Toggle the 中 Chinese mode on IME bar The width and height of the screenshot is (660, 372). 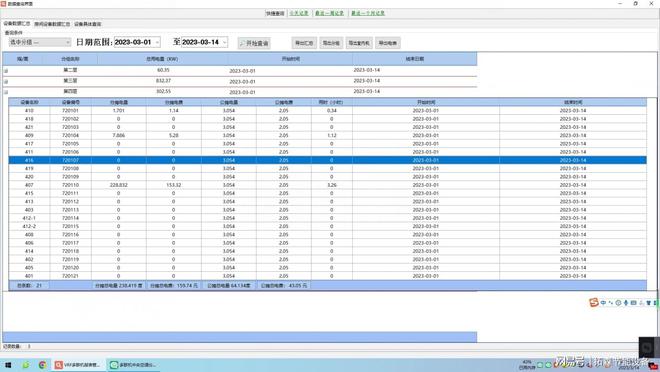point(603,303)
